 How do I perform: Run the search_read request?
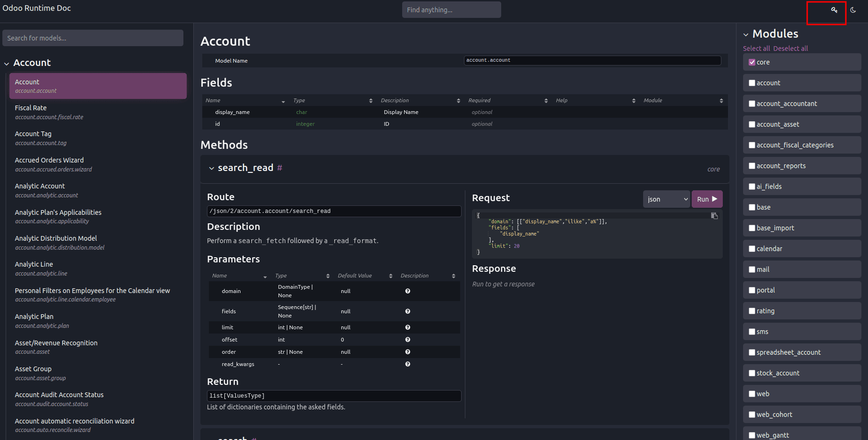[x=707, y=199]
